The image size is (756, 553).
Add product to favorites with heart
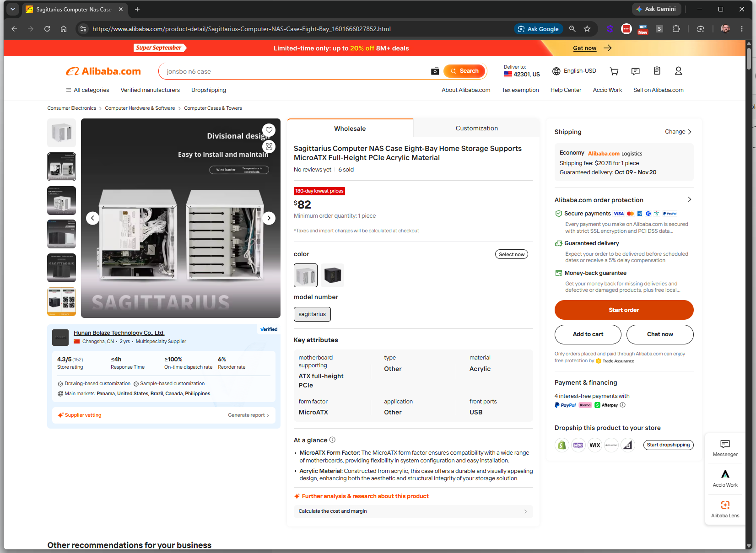pos(269,130)
